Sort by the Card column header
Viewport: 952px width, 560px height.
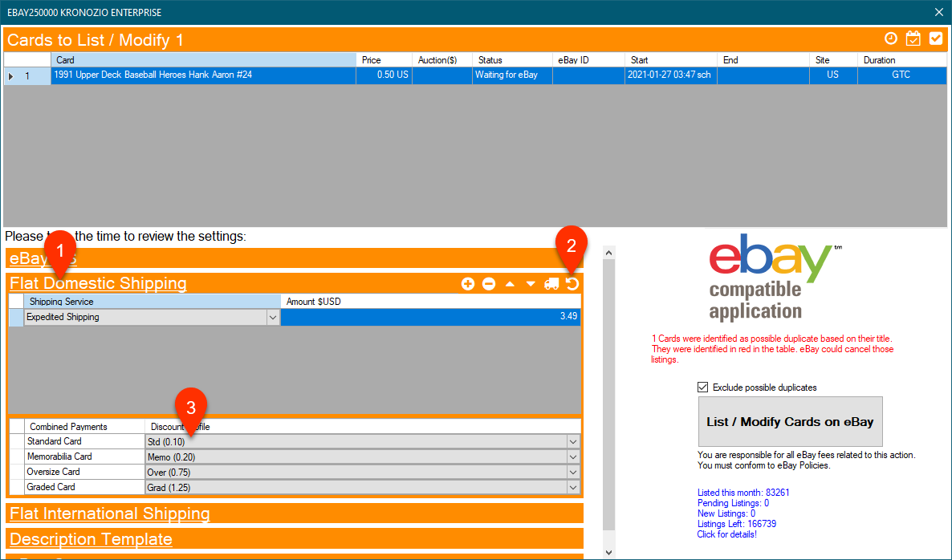click(203, 60)
